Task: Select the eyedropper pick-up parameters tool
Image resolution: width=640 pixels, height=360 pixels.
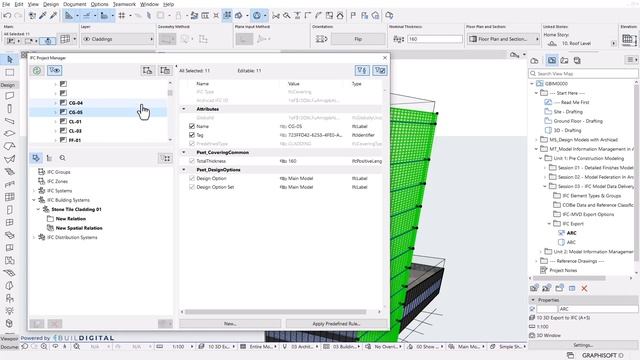Action: [42, 16]
